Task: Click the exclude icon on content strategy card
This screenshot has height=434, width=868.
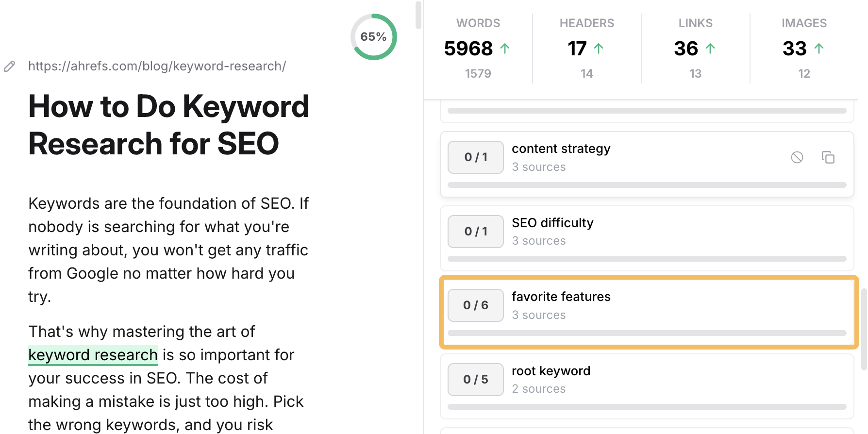Action: click(797, 157)
